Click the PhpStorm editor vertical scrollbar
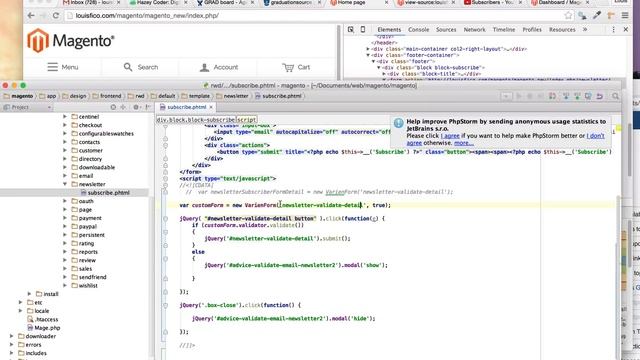 point(618,278)
